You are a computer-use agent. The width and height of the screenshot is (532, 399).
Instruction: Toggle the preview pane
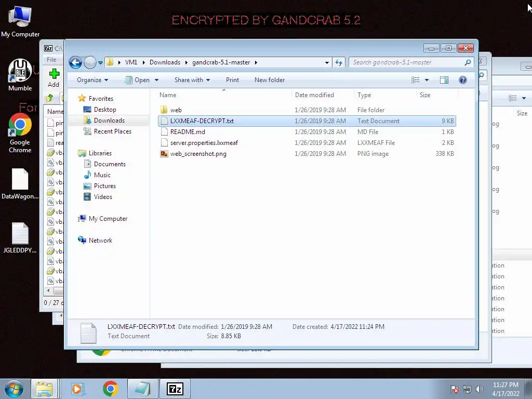coord(444,80)
